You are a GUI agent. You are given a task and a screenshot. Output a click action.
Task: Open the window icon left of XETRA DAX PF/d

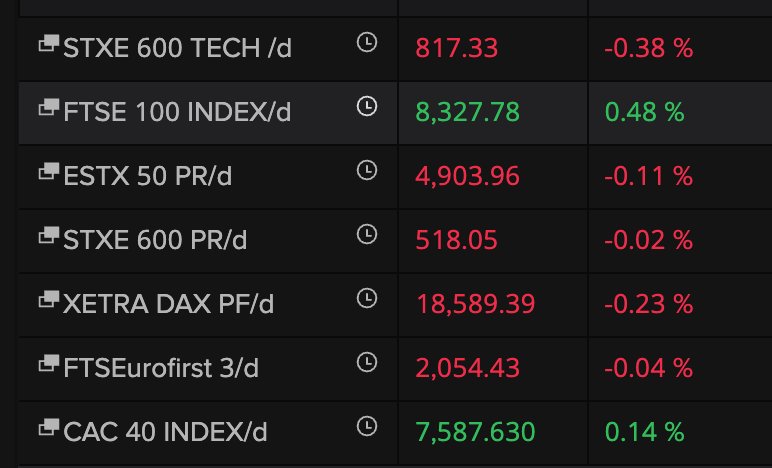[49, 299]
